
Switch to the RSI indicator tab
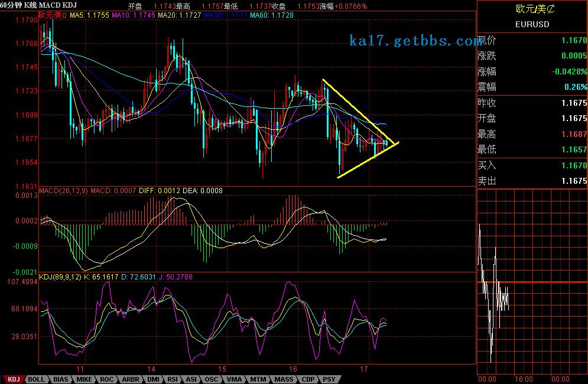[x=173, y=379]
